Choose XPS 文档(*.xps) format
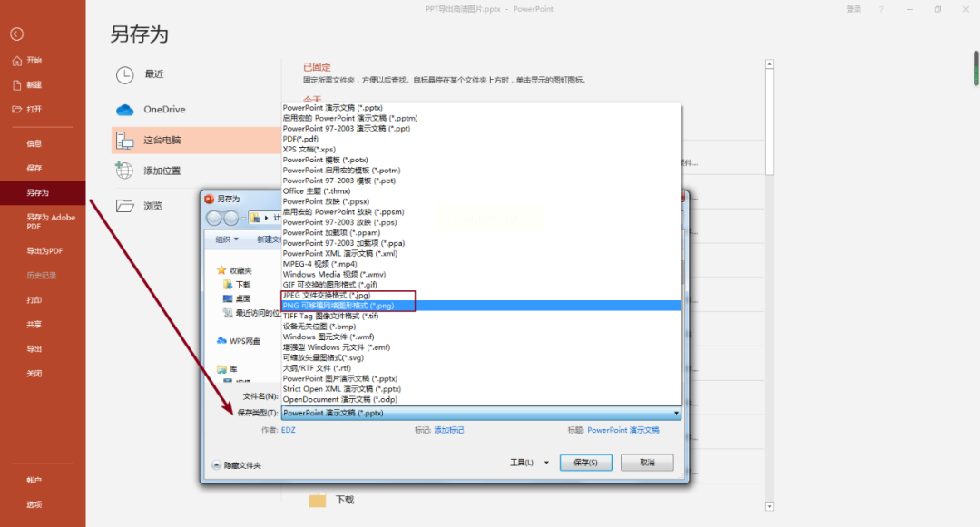Image resolution: width=980 pixels, height=527 pixels. (481, 150)
